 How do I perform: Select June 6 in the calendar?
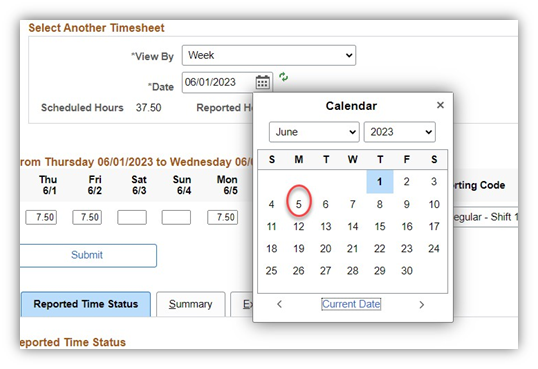tap(326, 204)
